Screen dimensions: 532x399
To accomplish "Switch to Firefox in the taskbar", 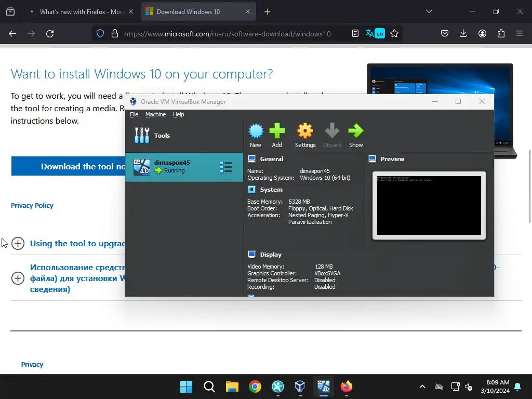I will 347,387.
